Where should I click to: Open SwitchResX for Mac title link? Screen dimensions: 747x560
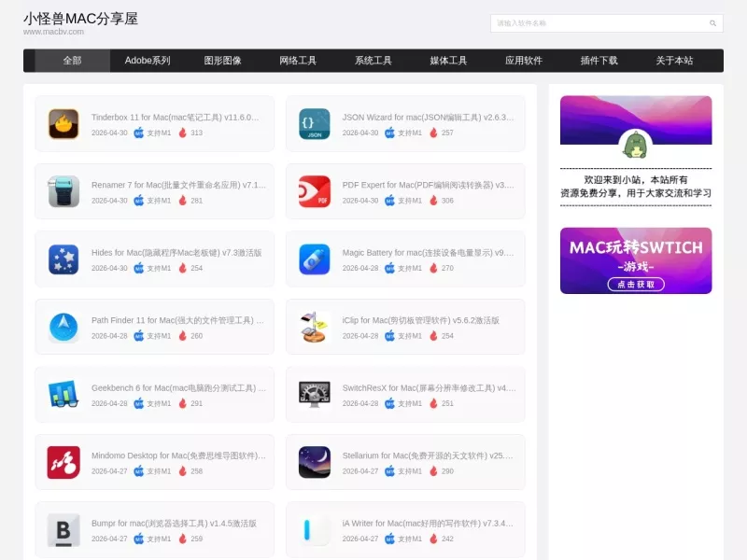(x=429, y=387)
